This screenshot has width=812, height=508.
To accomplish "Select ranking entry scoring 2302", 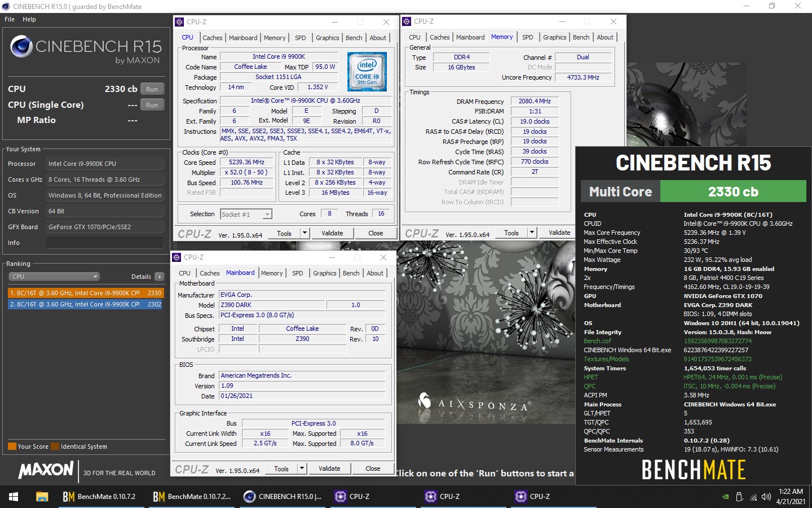I will click(x=85, y=304).
